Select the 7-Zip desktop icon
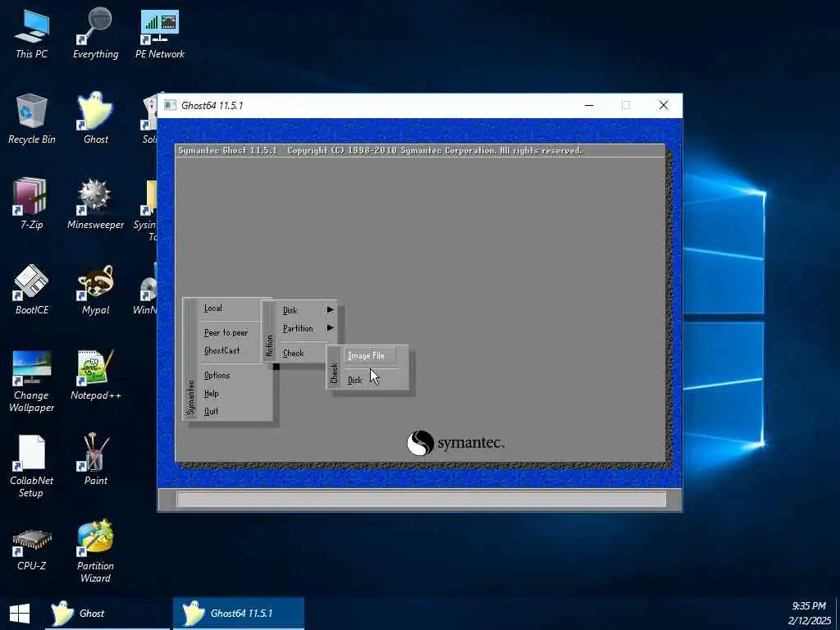Image resolution: width=840 pixels, height=630 pixels. tap(32, 204)
